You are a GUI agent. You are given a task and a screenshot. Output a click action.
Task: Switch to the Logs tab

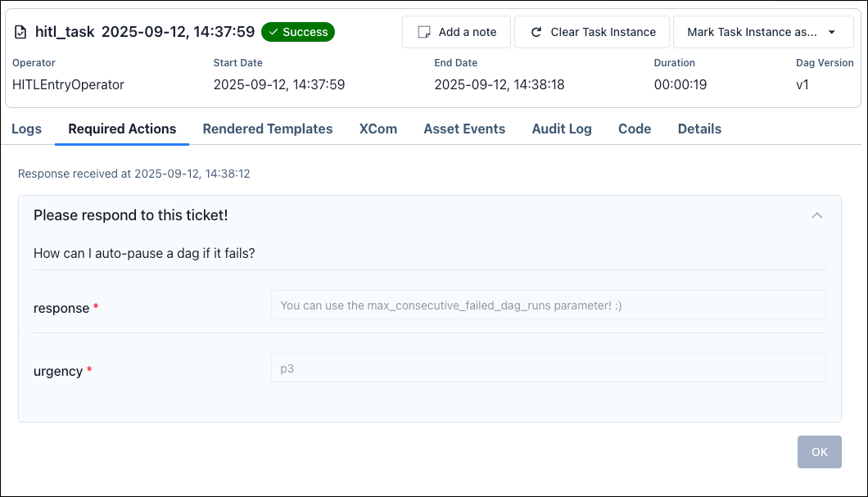point(26,129)
